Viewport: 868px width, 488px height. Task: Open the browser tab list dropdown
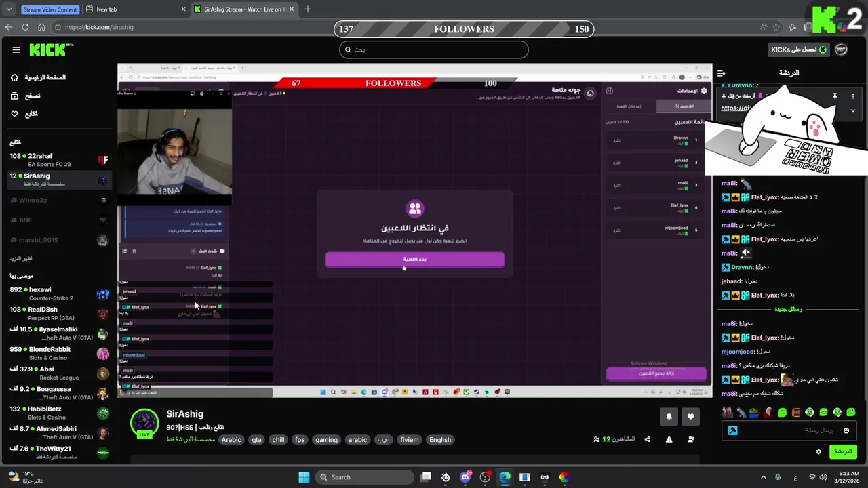coord(9,9)
